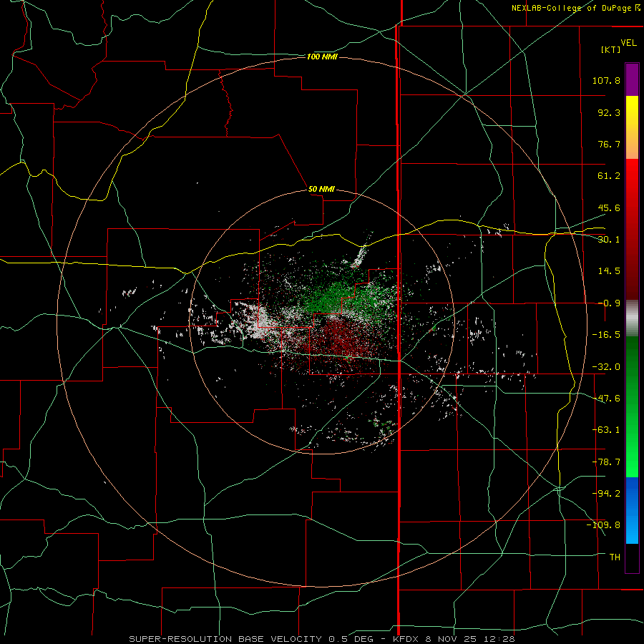Select the 107.8 value on velocity scale

coord(606,80)
